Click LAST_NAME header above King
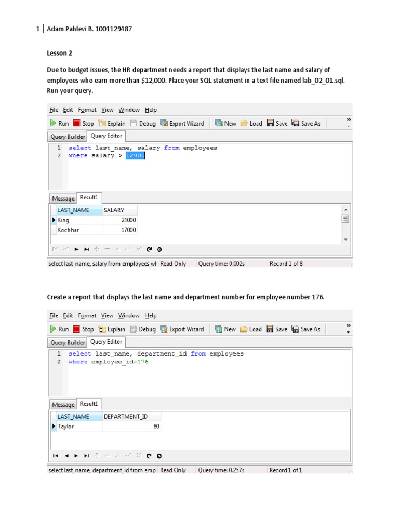Screen dimensions: 399x532 pyautogui.click(x=79, y=210)
